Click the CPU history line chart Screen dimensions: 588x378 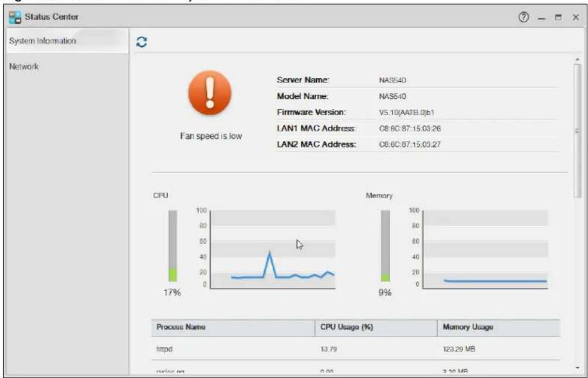point(273,249)
